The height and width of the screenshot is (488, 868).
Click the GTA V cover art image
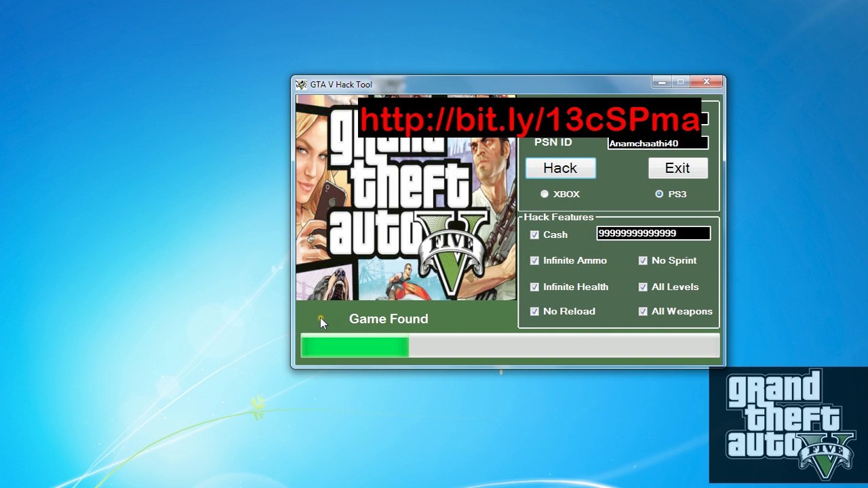[x=406, y=197]
